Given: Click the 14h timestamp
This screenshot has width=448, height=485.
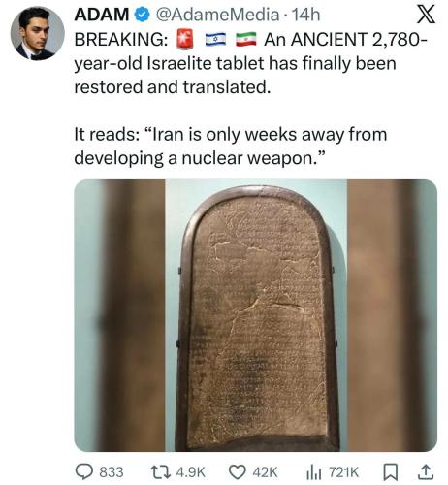Looking at the screenshot, I should [x=305, y=15].
